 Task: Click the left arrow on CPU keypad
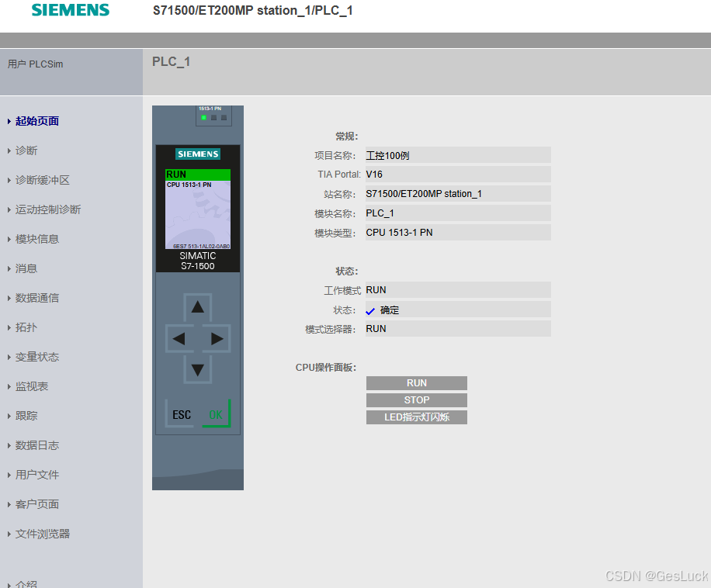[179, 338]
